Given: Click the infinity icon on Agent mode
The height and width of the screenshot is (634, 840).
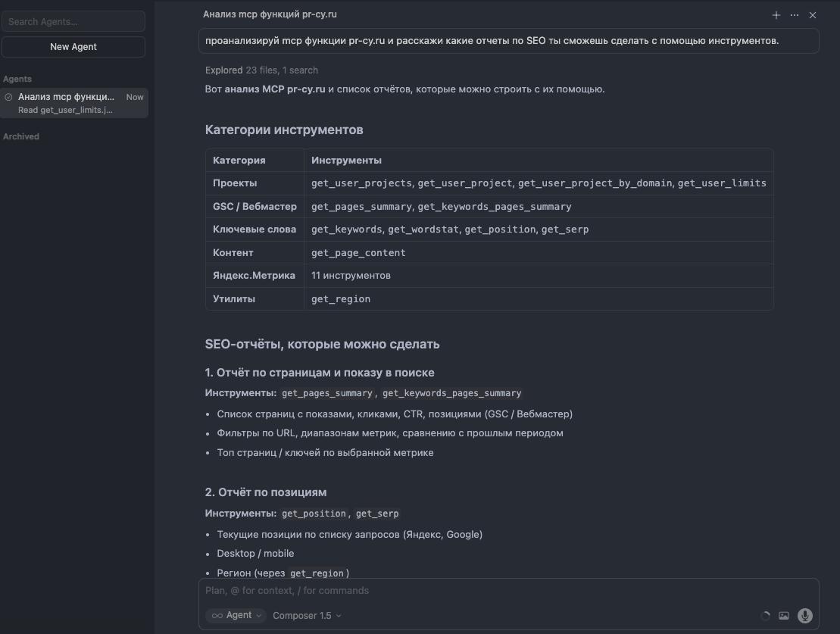Looking at the screenshot, I should (217, 616).
